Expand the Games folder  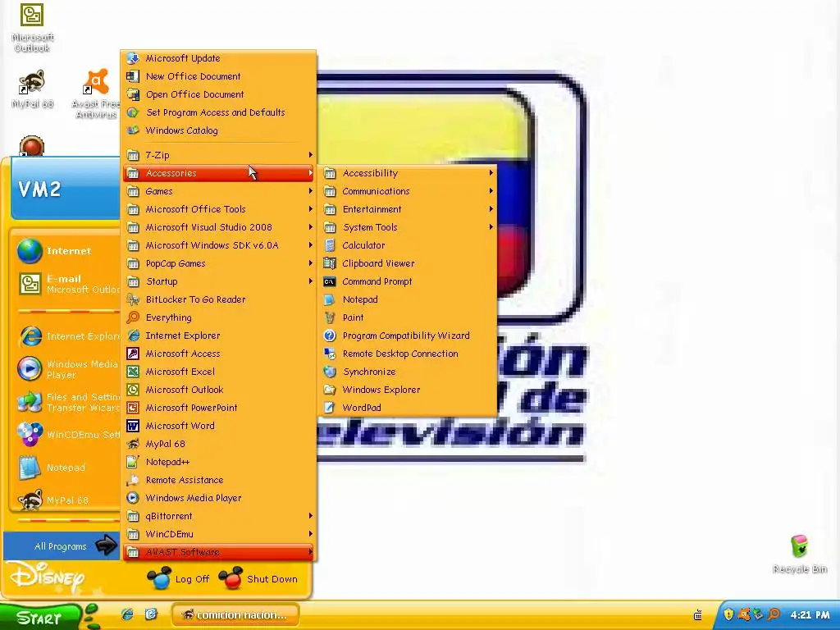[x=218, y=191]
